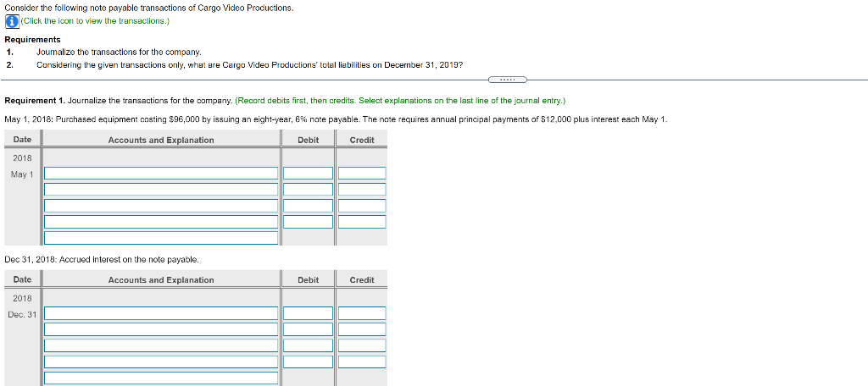Focus second-row debit field in May 1 table
This screenshot has height=392, width=868.
pos(309,189)
